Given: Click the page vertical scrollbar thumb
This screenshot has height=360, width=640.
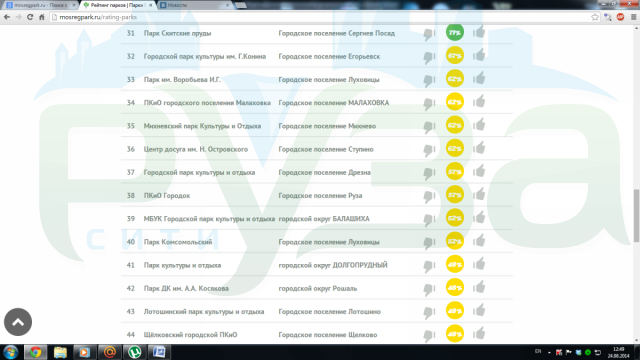Looking at the screenshot, I should pos(636,215).
